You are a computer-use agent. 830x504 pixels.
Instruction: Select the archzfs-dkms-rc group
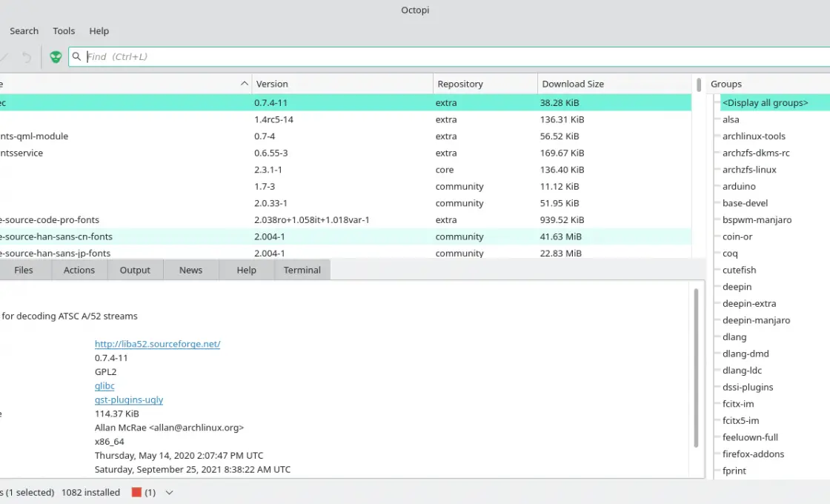[756, 153]
